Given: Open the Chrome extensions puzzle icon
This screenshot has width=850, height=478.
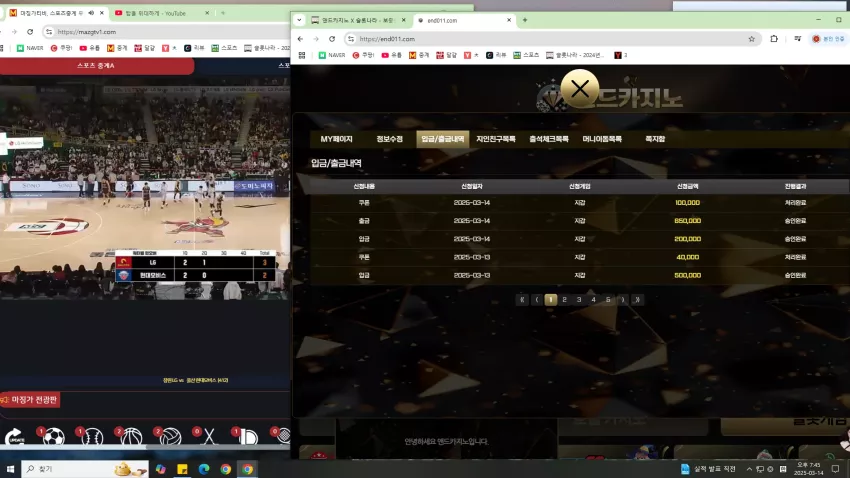Looking at the screenshot, I should tap(774, 39).
